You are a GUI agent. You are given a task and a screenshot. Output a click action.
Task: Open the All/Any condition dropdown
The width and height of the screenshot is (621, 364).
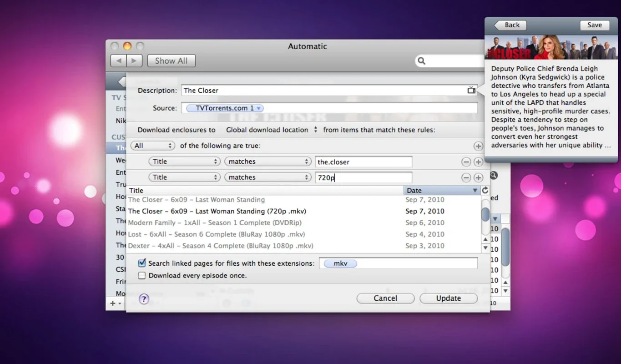[153, 146]
